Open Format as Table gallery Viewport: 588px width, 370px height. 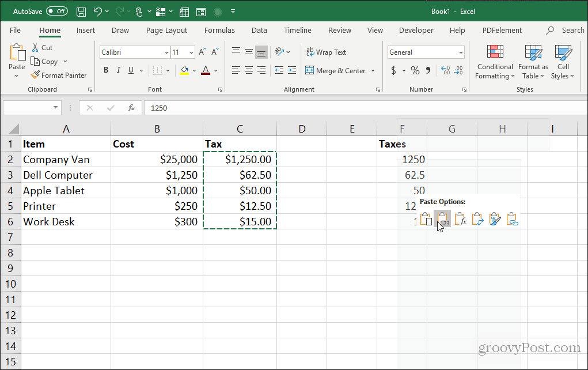point(533,62)
